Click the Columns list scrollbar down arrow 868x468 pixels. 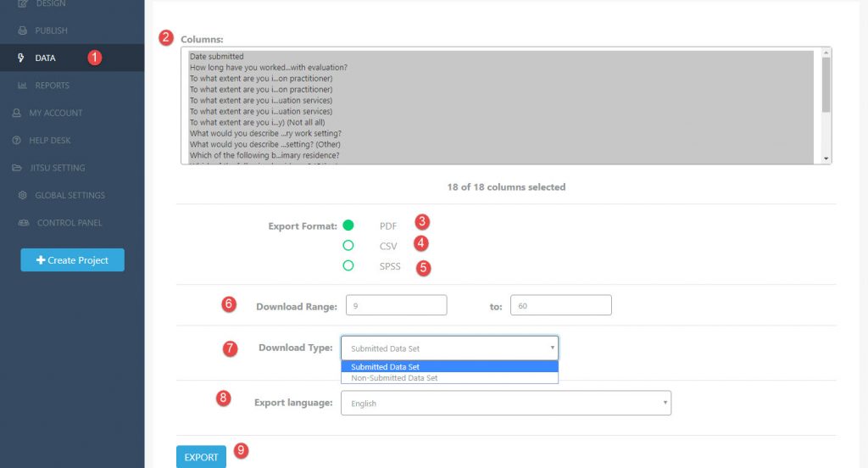point(826,159)
